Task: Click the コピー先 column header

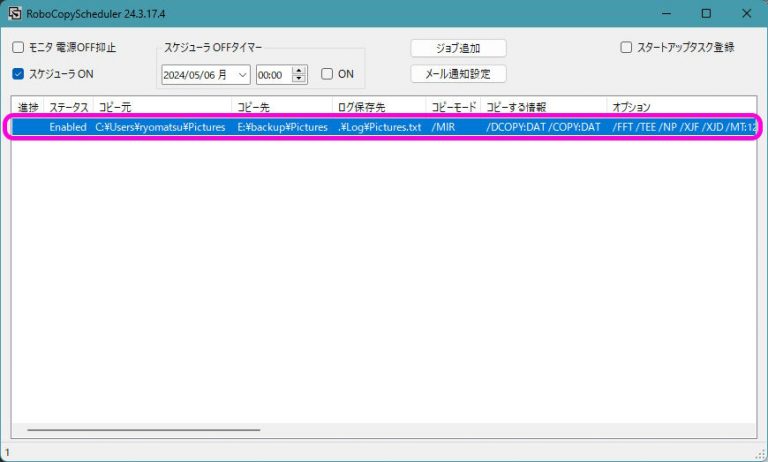Action: point(282,107)
